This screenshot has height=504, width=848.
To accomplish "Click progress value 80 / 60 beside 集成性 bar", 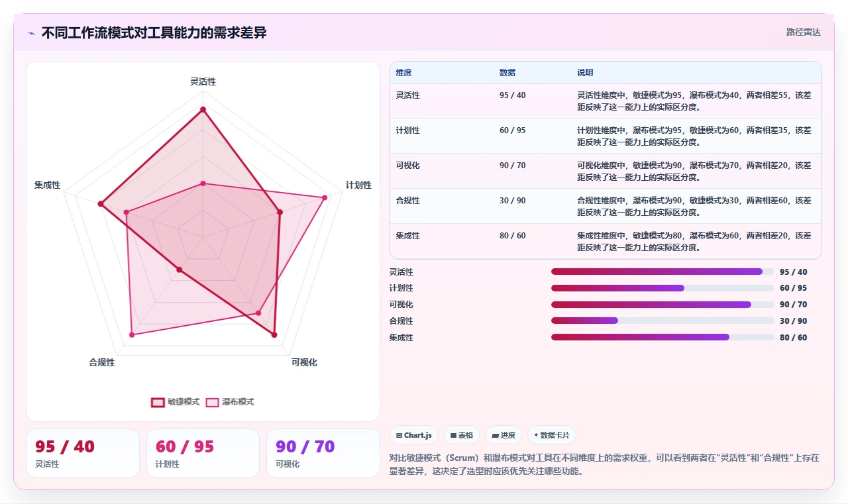I will pos(794,338).
